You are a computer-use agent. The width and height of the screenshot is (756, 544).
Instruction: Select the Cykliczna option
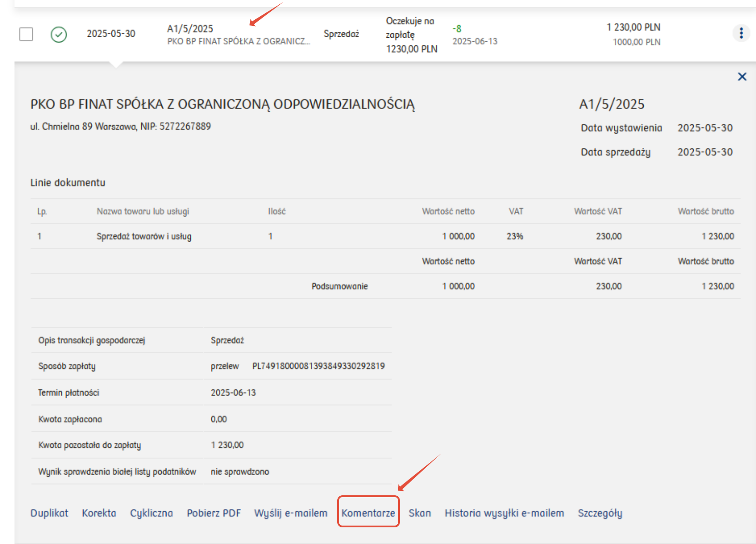tap(151, 513)
